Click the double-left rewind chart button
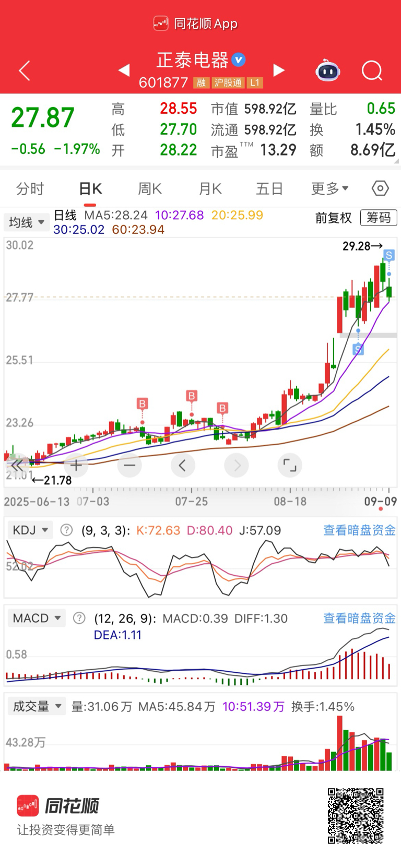 pos(17,465)
